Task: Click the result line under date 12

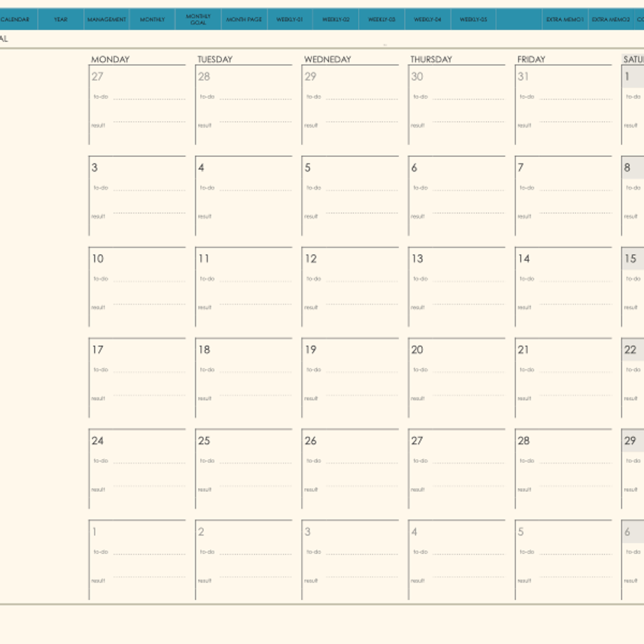Action: pos(362,304)
